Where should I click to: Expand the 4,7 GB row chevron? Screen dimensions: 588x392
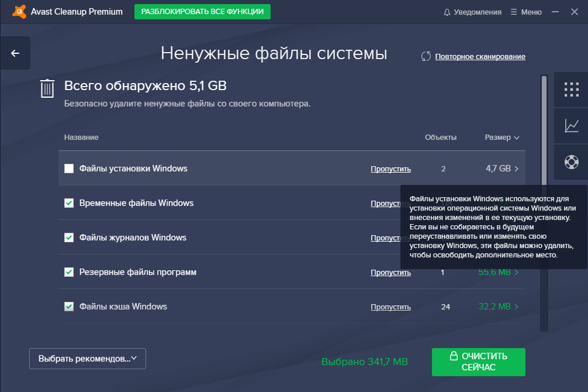516,169
